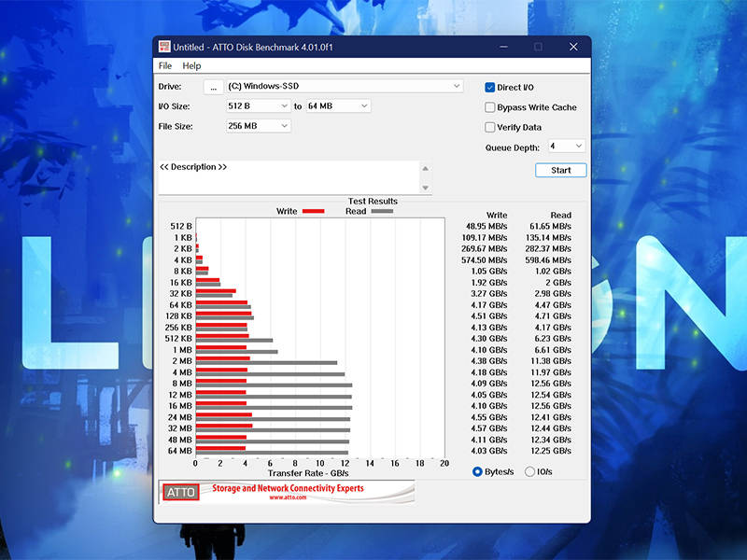Viewport: 747px width, 560px height.
Task: Close the ATTO Disk Benchmark window
Action: point(573,47)
